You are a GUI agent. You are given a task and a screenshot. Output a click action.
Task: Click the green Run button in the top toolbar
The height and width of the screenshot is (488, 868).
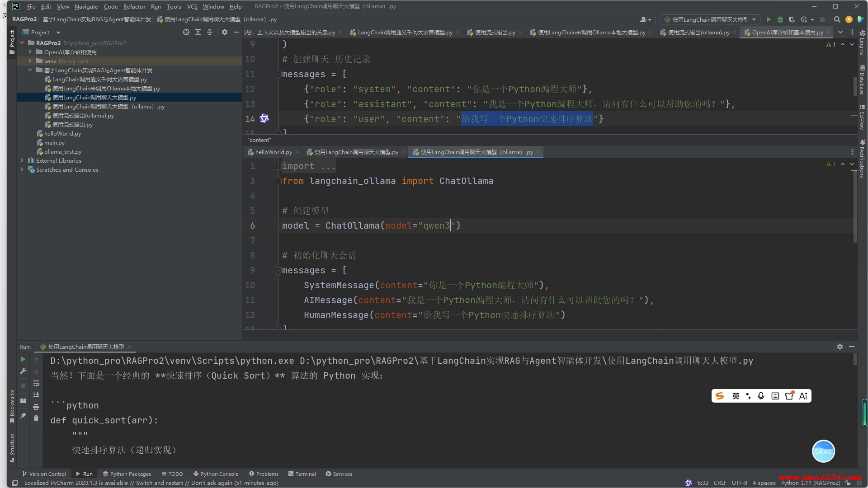768,19
